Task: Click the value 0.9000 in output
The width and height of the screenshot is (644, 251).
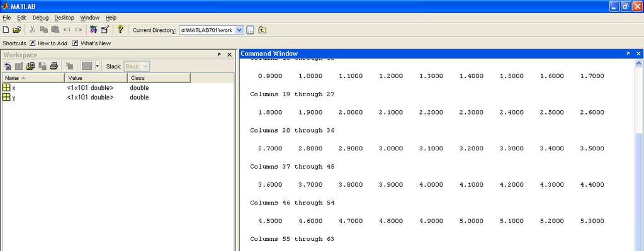Action: point(270,76)
